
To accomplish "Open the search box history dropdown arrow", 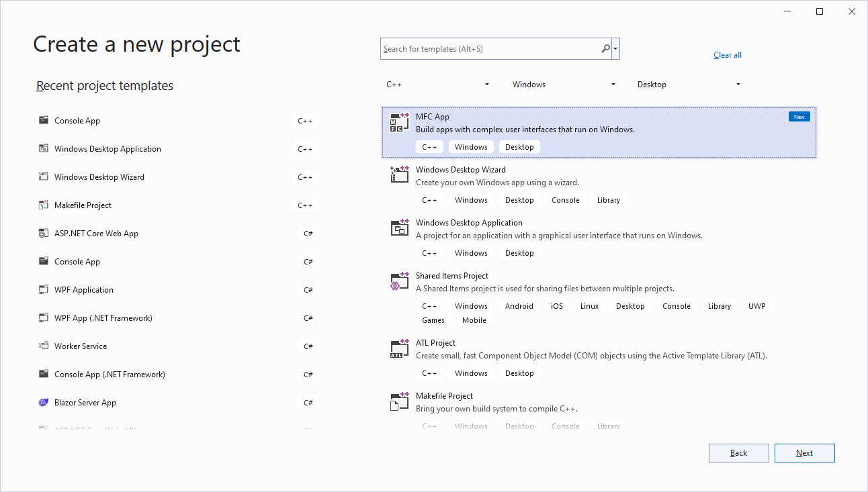I will click(x=615, y=49).
